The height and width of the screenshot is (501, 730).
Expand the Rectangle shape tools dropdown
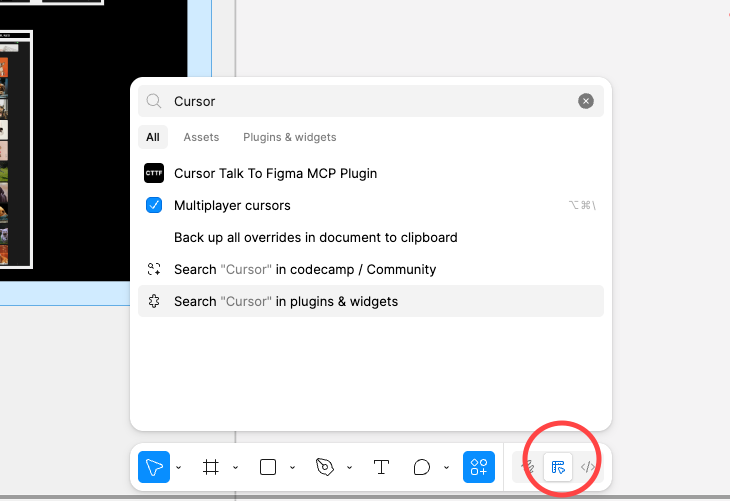293,467
